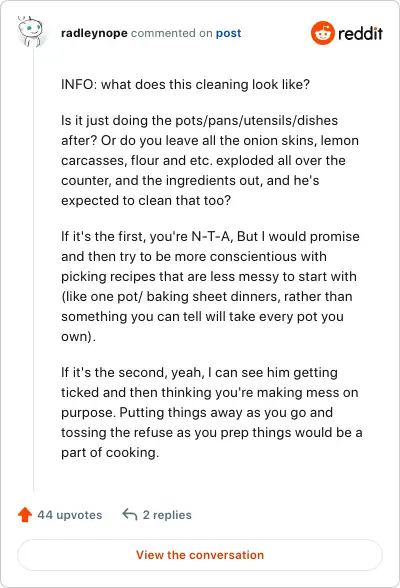
Task: Click the "commented on" gray text
Action: [x=172, y=33]
